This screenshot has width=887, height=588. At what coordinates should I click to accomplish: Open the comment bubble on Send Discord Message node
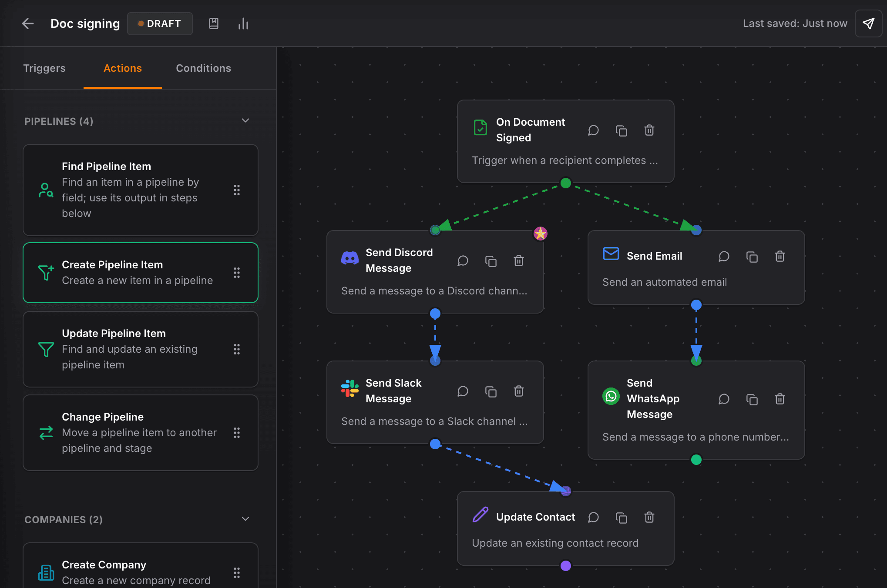coord(463,261)
